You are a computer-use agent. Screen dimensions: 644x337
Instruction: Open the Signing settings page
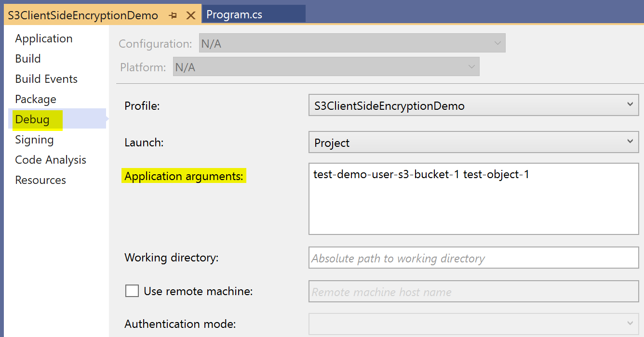pyautogui.click(x=34, y=140)
